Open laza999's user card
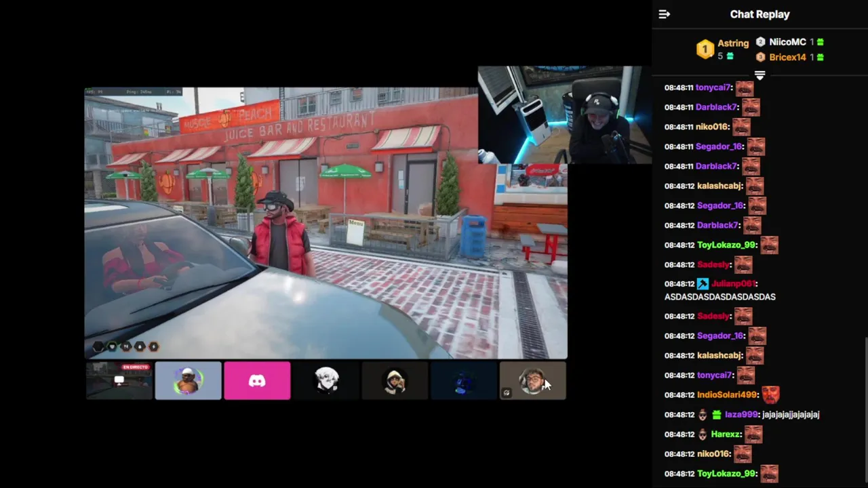 pyautogui.click(x=741, y=415)
